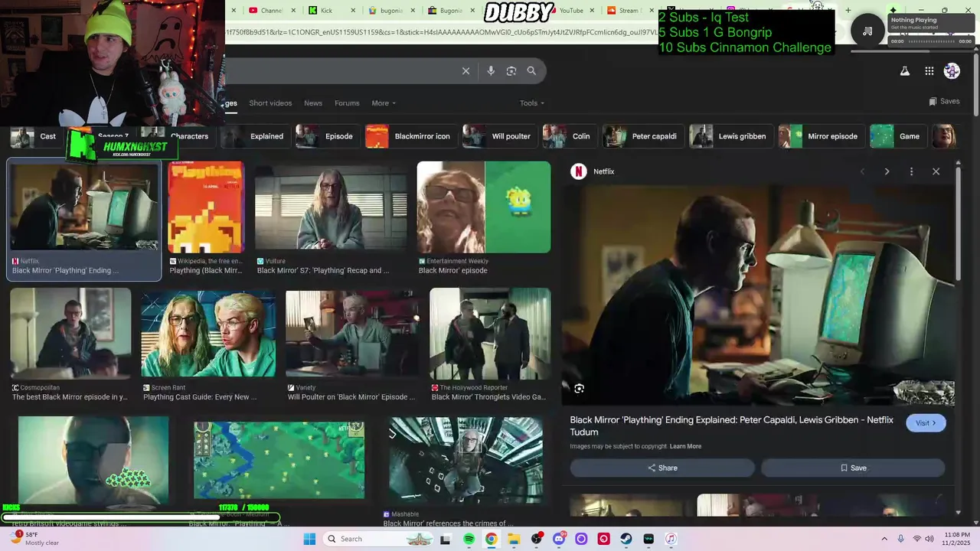Open the Cosmopolitan best episode image

(x=70, y=334)
